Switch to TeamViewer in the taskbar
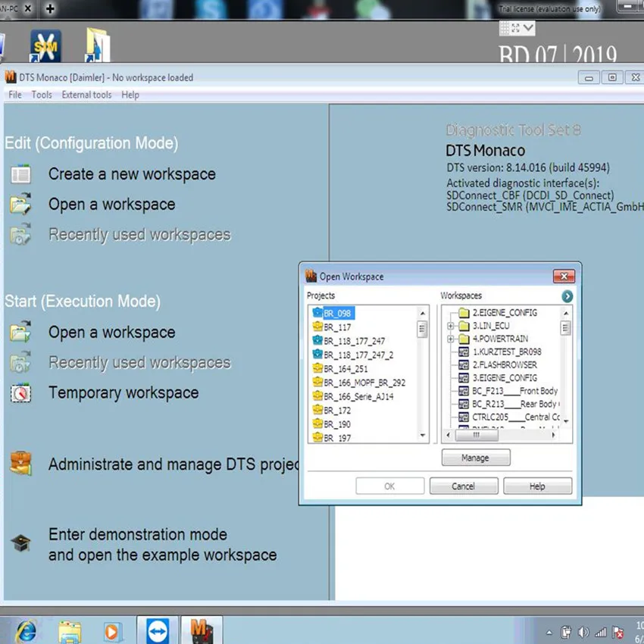This screenshot has width=644, height=644. 158,631
